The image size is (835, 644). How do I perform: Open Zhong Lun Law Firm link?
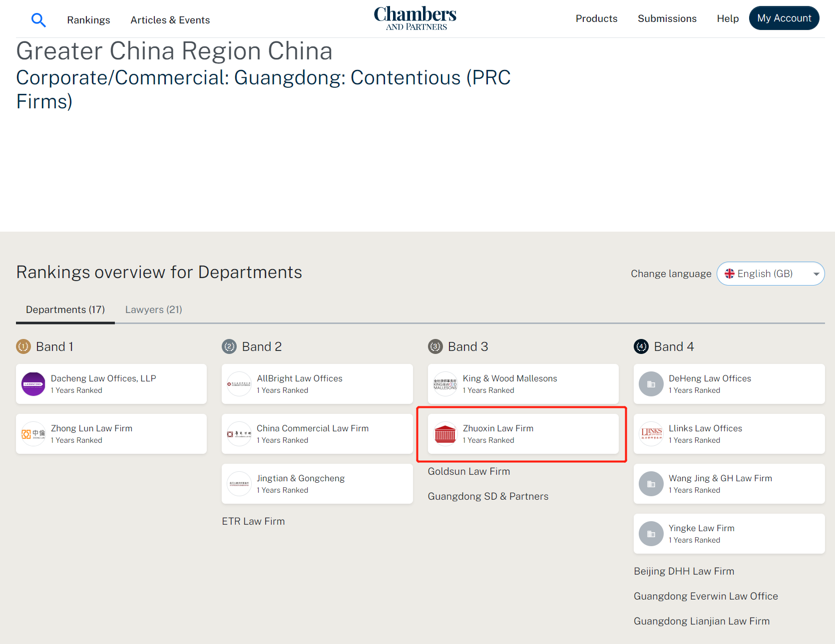point(91,428)
